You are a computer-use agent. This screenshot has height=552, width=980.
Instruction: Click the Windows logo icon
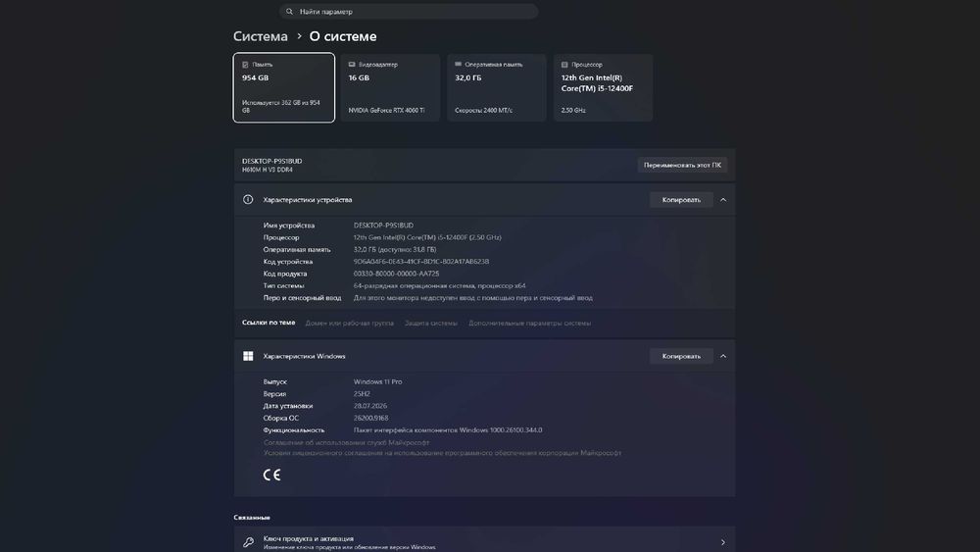coord(248,356)
